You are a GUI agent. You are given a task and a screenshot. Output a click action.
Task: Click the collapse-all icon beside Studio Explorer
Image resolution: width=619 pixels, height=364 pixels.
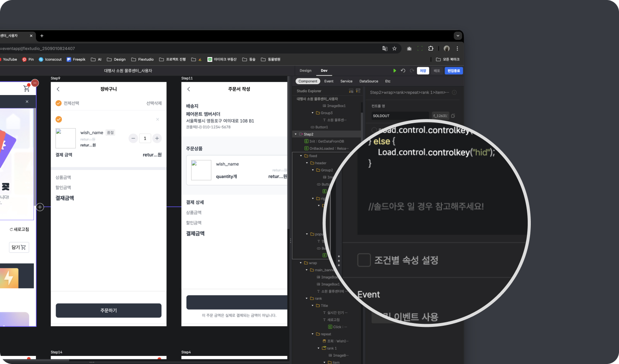pos(358,91)
